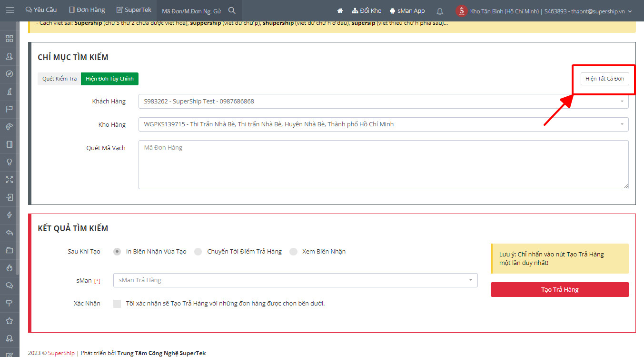The image size is (644, 357).
Task: Select the Chuyển Tới Điểm Trả Hàng radio
Action: point(198,252)
